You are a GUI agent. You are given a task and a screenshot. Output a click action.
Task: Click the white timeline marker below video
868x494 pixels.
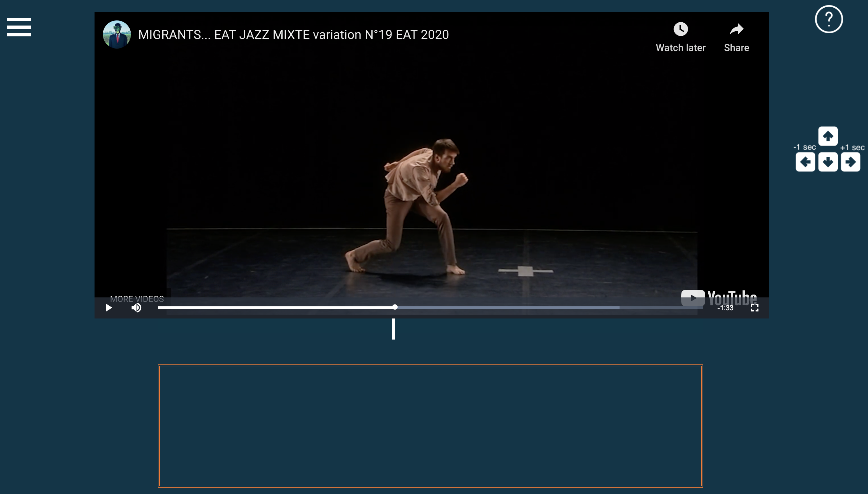pyautogui.click(x=393, y=329)
